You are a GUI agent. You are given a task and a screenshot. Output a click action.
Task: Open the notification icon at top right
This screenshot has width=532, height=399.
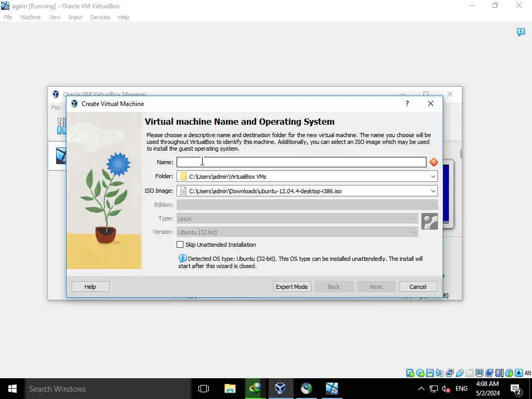point(521,32)
